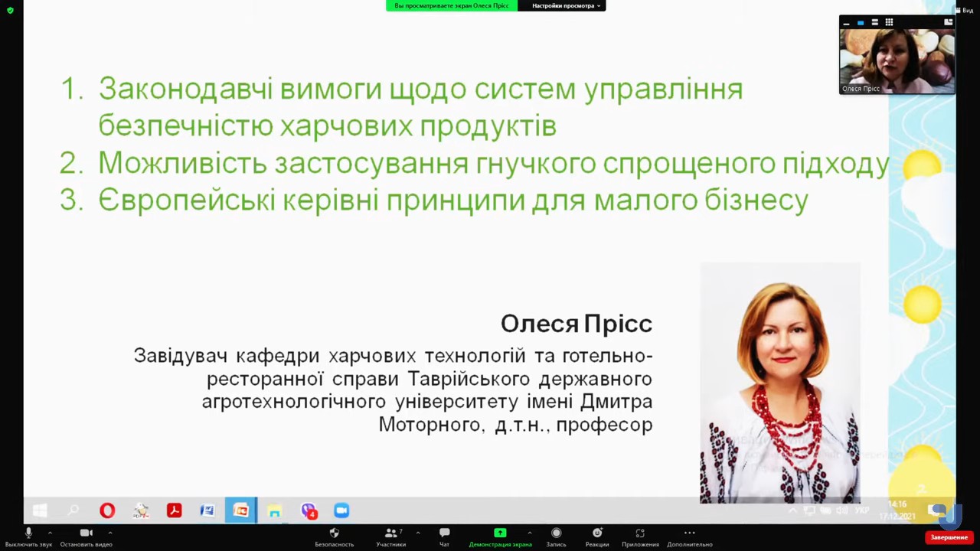
Task: Click the green encryption shield icon
Action: (10, 10)
